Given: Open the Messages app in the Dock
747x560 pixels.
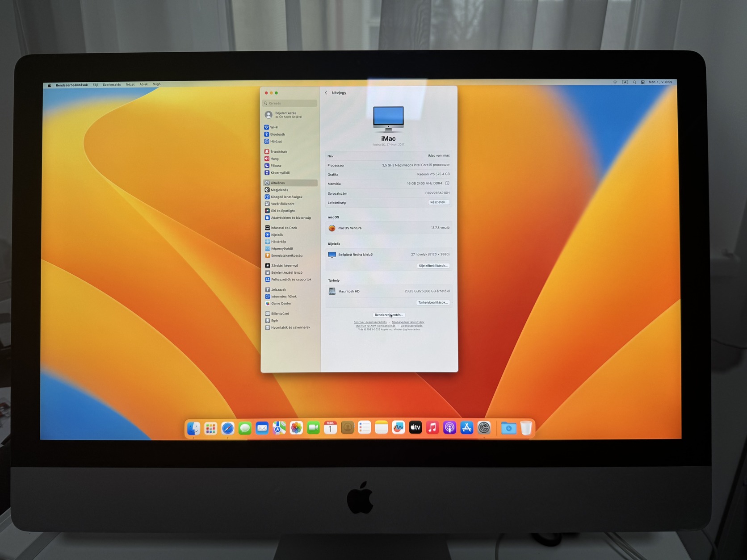Looking at the screenshot, I should point(245,428).
